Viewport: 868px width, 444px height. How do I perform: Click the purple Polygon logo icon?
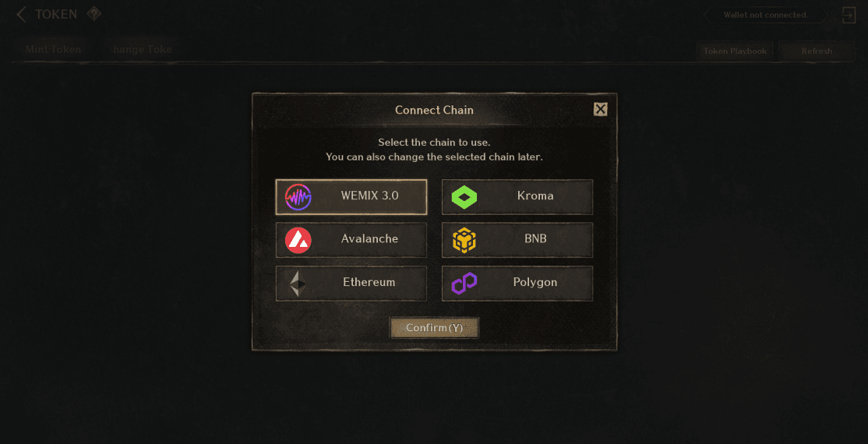464,284
